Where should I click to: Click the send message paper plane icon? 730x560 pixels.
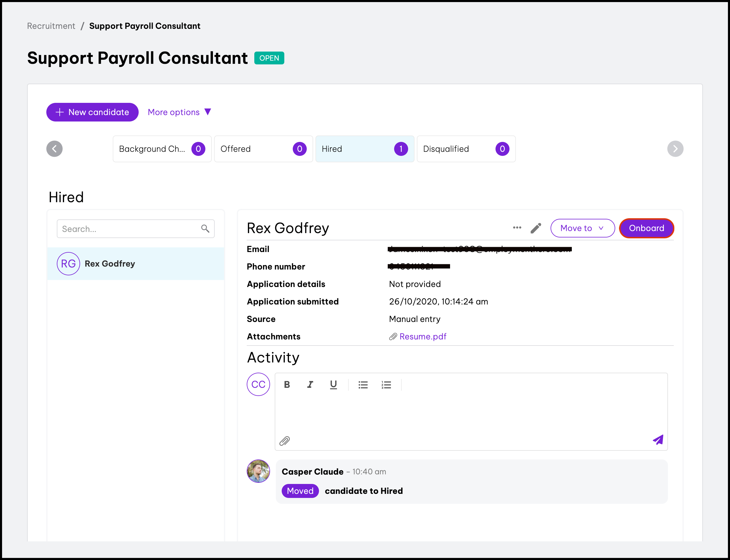(658, 440)
